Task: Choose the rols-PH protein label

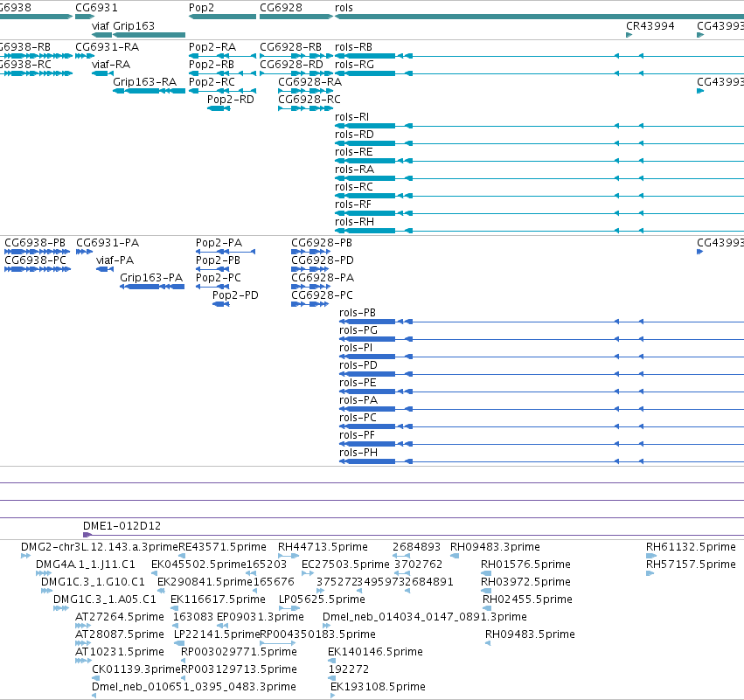Action: 358,453
